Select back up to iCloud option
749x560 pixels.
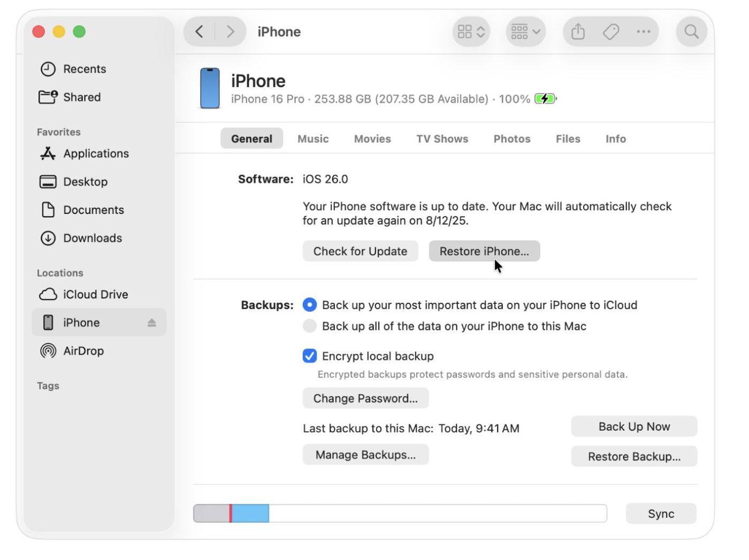310,305
